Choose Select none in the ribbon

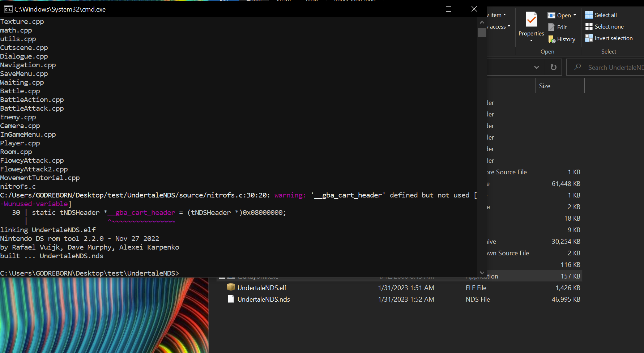coord(605,26)
